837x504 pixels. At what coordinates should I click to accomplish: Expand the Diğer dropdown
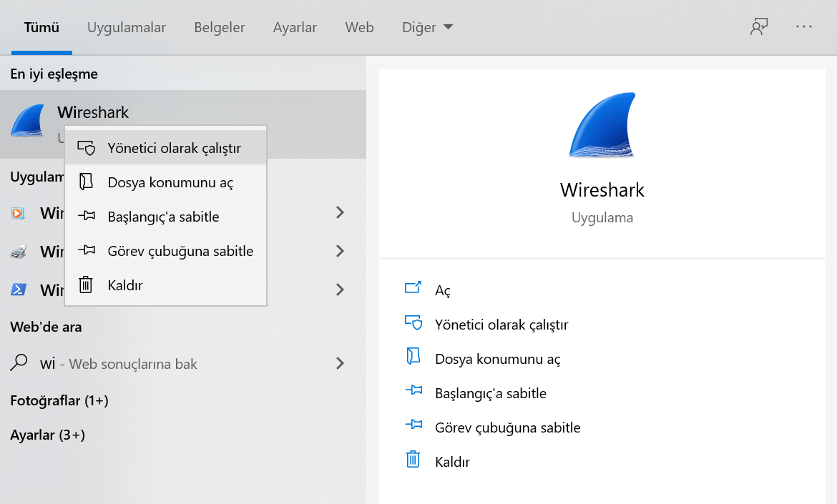[x=427, y=27]
